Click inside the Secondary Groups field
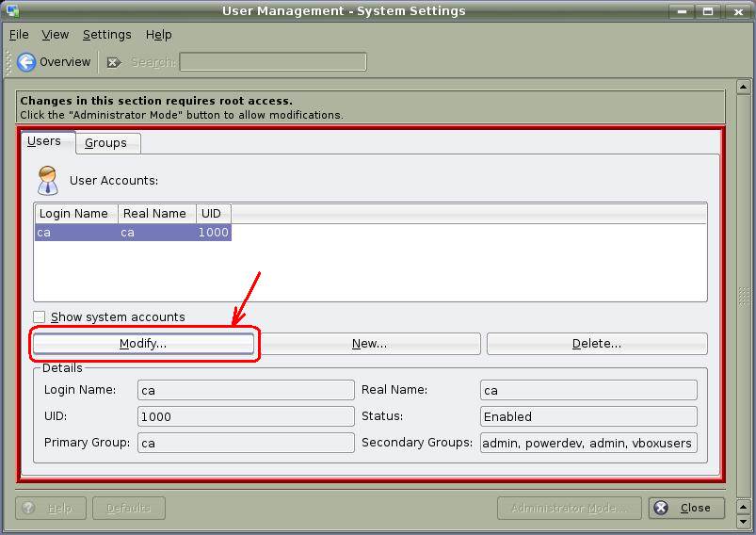This screenshot has height=535, width=756. tap(588, 443)
